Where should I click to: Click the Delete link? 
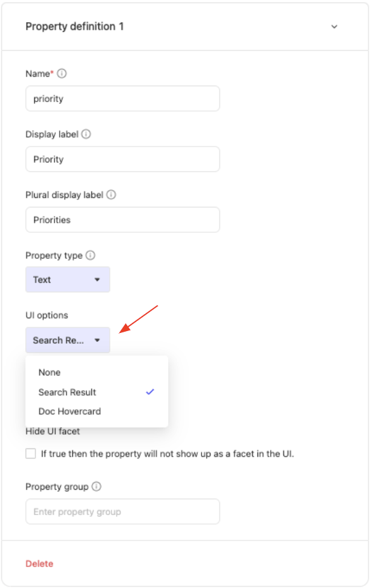point(39,563)
